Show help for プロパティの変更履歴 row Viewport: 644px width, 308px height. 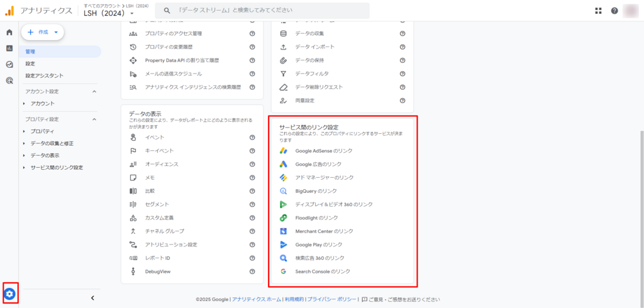pyautogui.click(x=252, y=47)
